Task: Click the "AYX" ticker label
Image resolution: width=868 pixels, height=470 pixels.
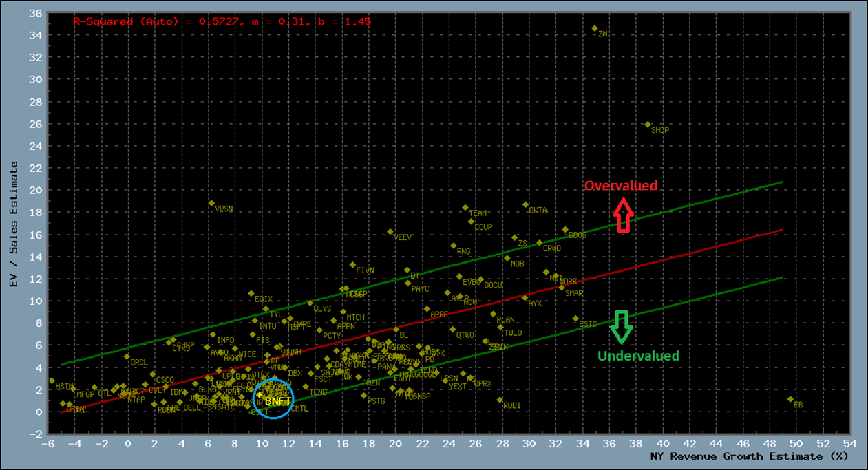Action: click(536, 303)
